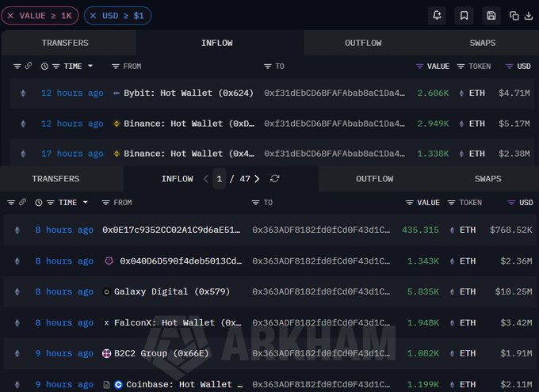Open sender address 0x040D6D590f4deb5013Cd…
The height and width of the screenshot is (392, 539).
181,261
